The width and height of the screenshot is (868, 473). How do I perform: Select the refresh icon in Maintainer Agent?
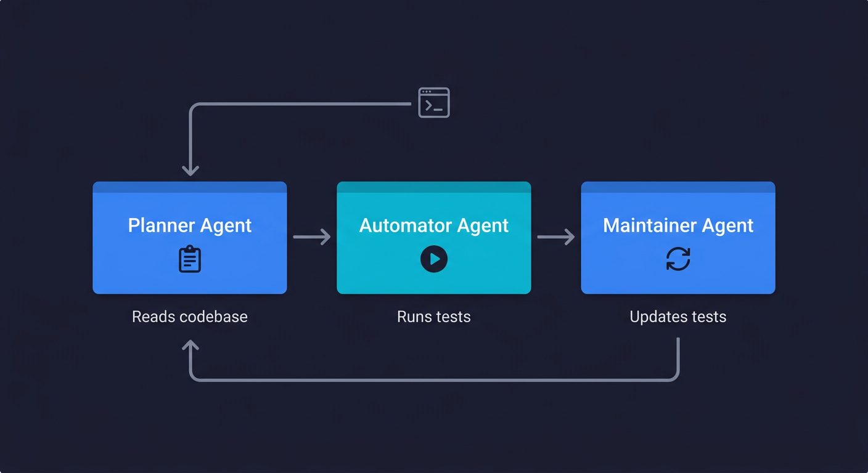[678, 259]
